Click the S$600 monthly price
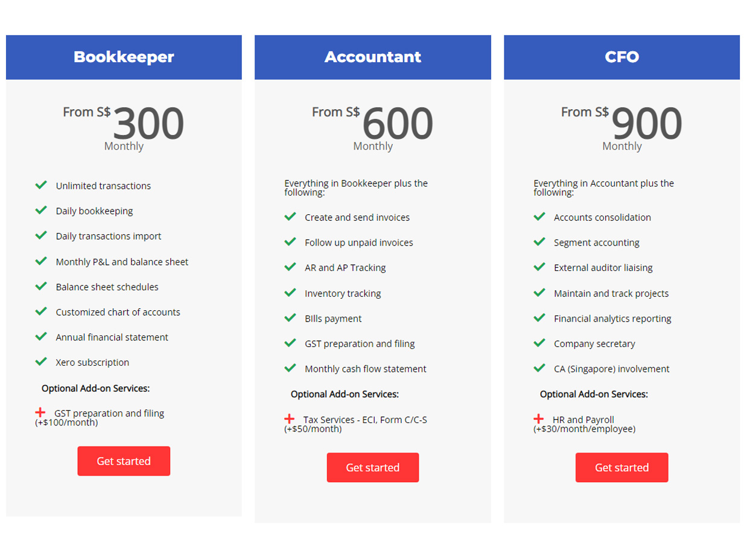Image resolution: width=747 pixels, height=560 pixels. pyautogui.click(x=373, y=128)
